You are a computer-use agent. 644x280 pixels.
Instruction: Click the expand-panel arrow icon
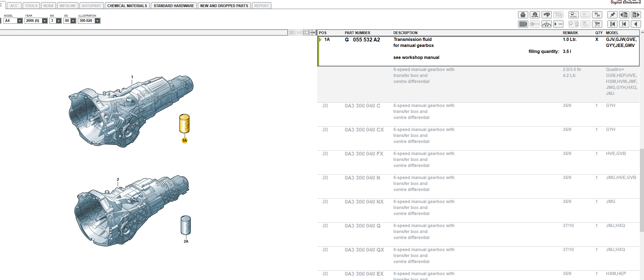[x=313, y=32]
